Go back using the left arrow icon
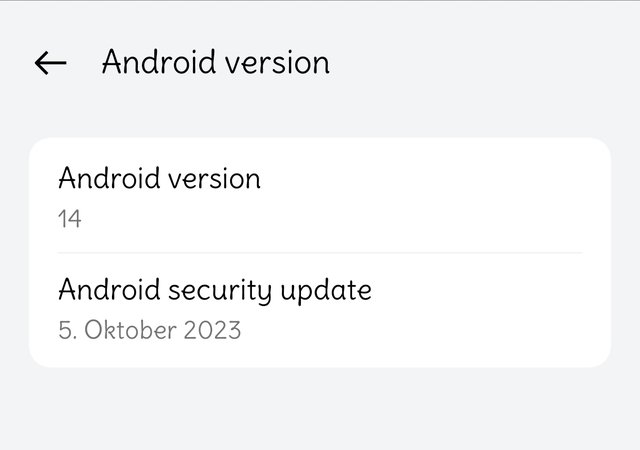Screen dimensions: 640x450 coord(51,63)
